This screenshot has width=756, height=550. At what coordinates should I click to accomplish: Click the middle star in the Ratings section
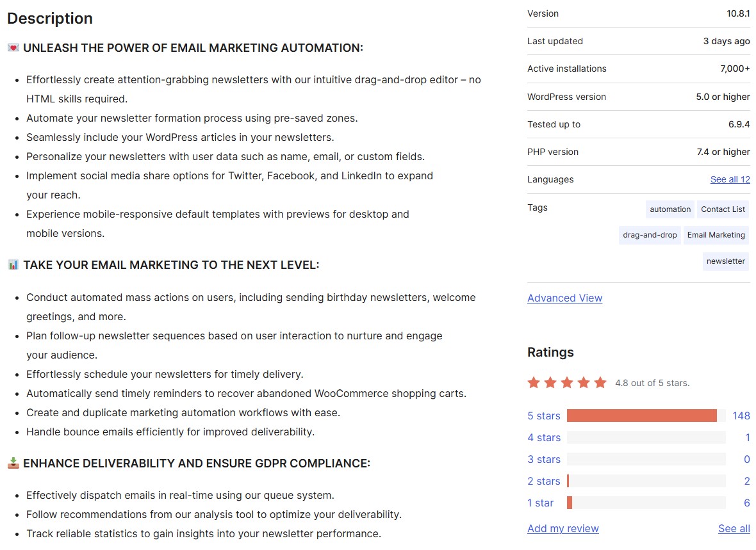tap(567, 382)
